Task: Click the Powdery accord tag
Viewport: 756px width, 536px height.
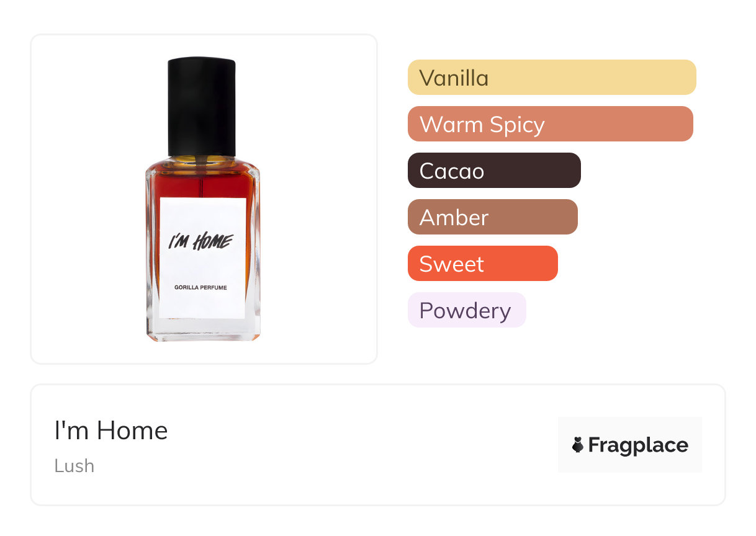Action: coord(466,310)
